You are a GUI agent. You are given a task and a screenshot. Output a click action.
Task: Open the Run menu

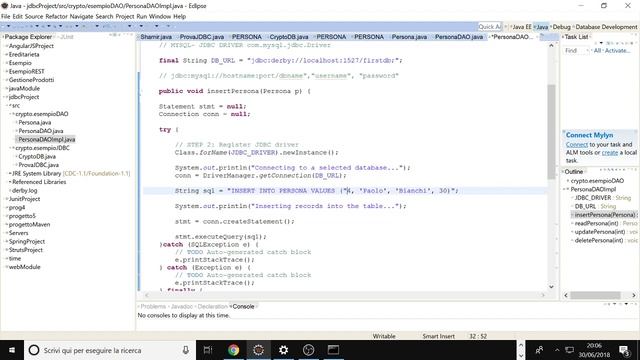tap(142, 16)
